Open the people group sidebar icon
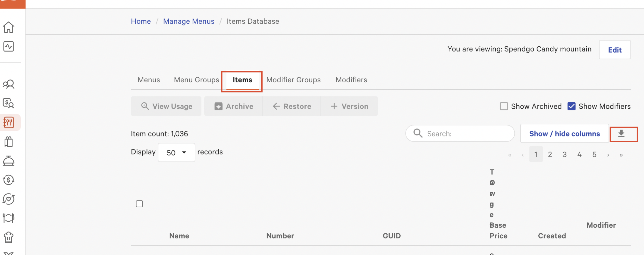The image size is (644, 255). pos(9,84)
